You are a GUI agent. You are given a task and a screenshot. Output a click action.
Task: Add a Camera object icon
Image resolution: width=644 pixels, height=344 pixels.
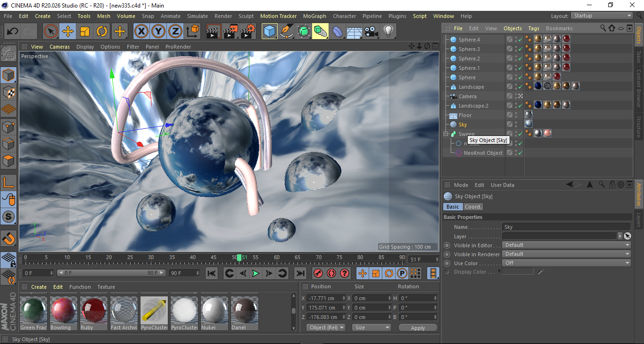point(371,32)
